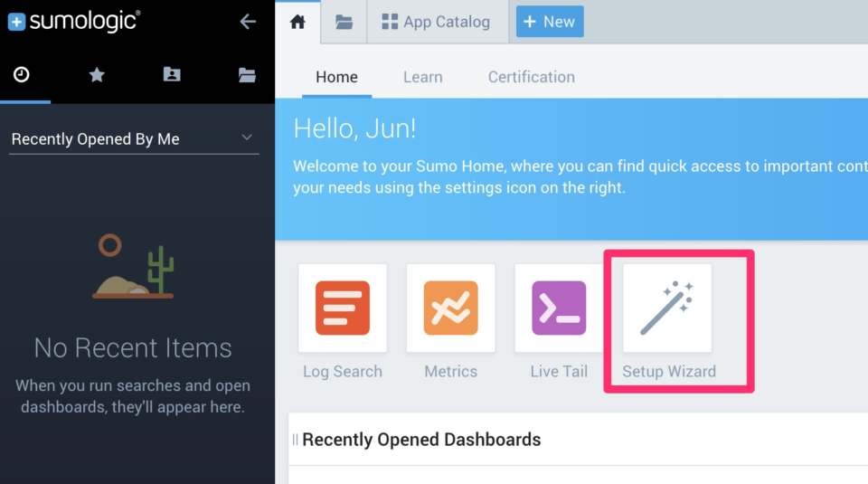The image size is (868, 484).
Task: Switch to the Certification sub-tab
Action: [532, 77]
